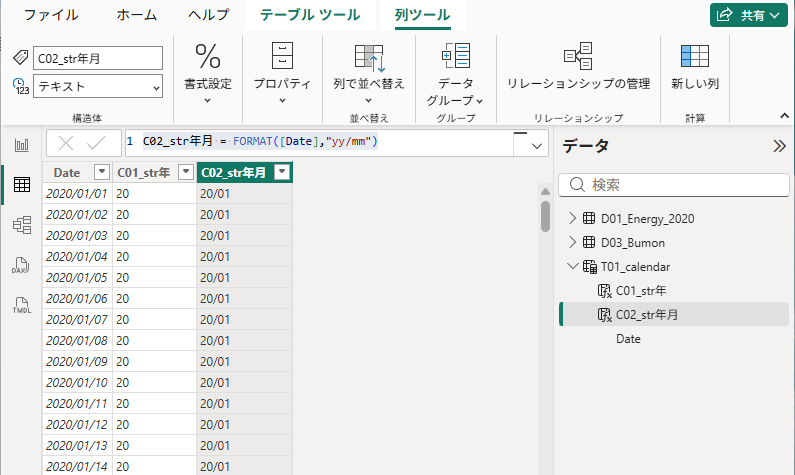
Task: Select the Date column header
Action: (x=66, y=173)
